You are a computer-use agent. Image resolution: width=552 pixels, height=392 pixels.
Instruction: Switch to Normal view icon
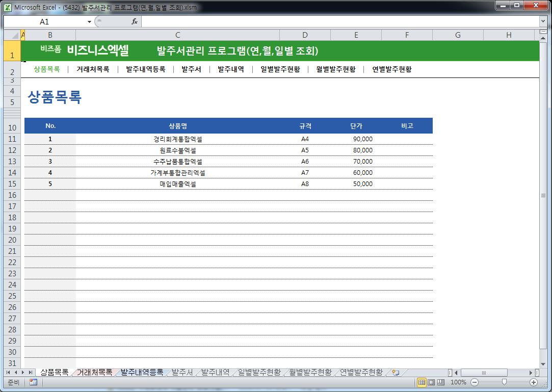[422, 382]
